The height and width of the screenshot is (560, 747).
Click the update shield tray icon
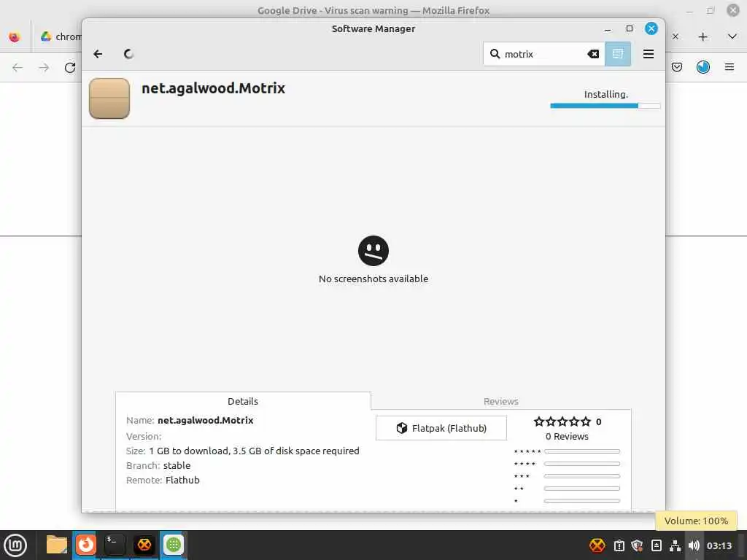638,545
